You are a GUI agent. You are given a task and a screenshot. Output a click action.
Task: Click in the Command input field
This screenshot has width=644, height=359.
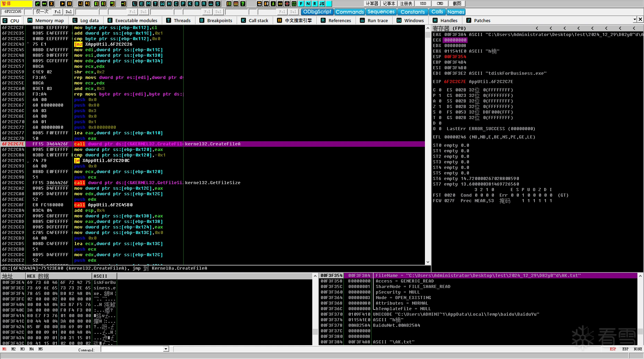click(132, 349)
